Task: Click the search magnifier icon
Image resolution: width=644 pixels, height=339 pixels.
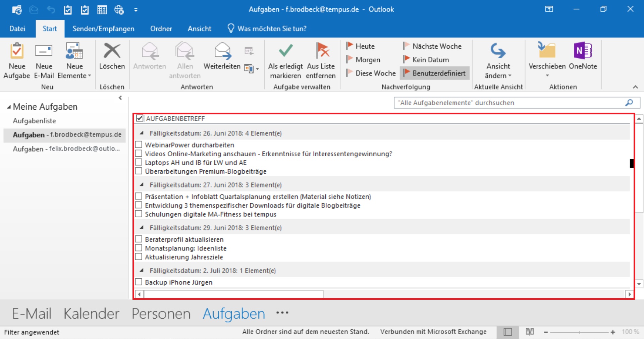Action: pos(629,103)
